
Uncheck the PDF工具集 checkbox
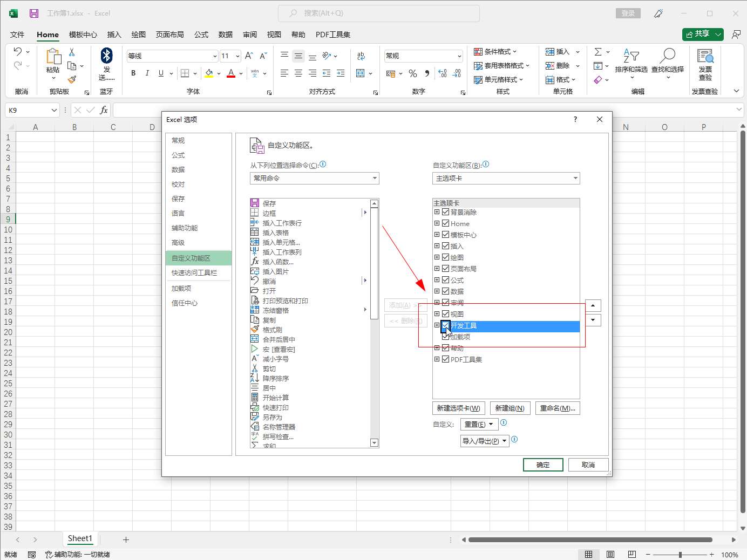click(446, 359)
